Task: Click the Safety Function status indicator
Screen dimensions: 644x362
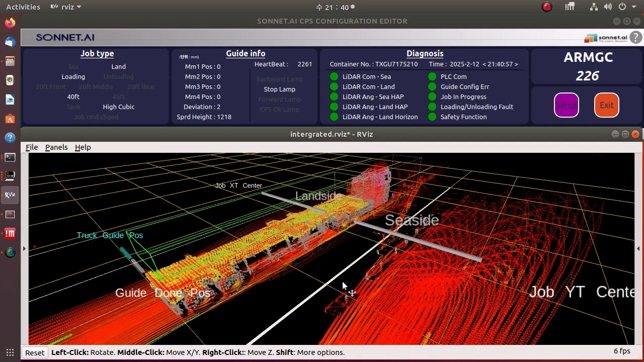Action: (x=432, y=117)
